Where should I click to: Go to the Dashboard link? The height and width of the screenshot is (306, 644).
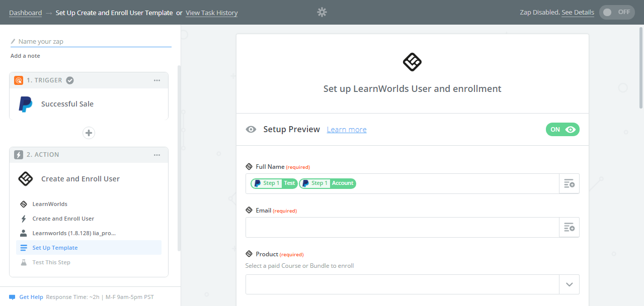point(25,13)
